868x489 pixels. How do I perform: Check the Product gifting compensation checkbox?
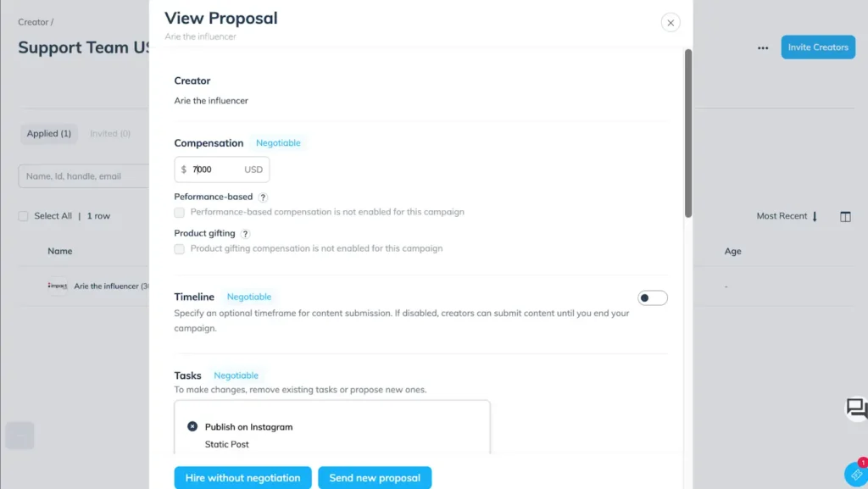tap(179, 249)
